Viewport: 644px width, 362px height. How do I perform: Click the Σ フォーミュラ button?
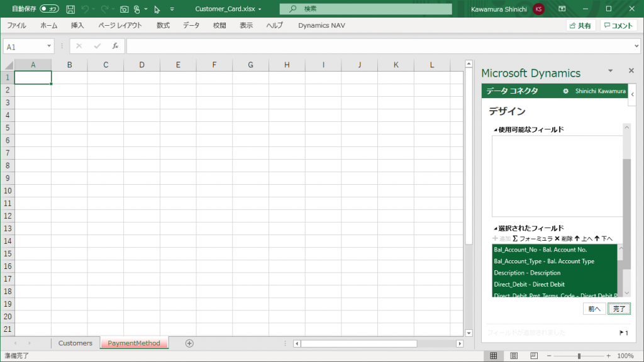click(x=532, y=239)
